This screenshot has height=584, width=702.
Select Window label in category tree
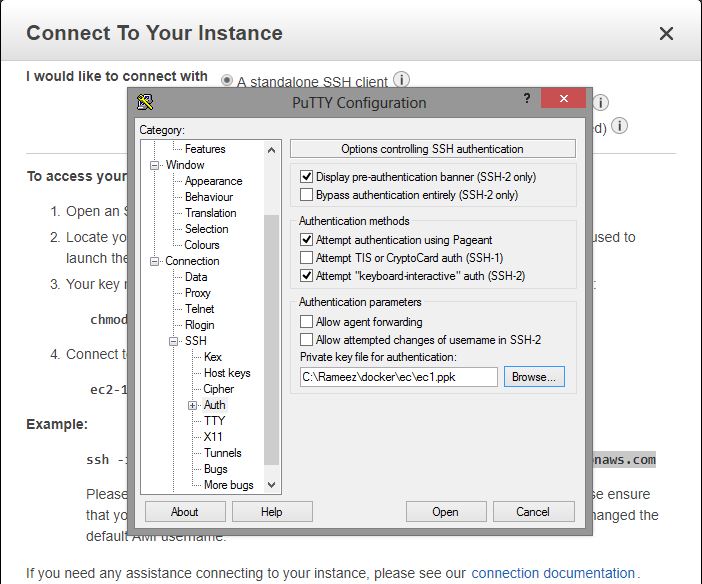tap(185, 165)
